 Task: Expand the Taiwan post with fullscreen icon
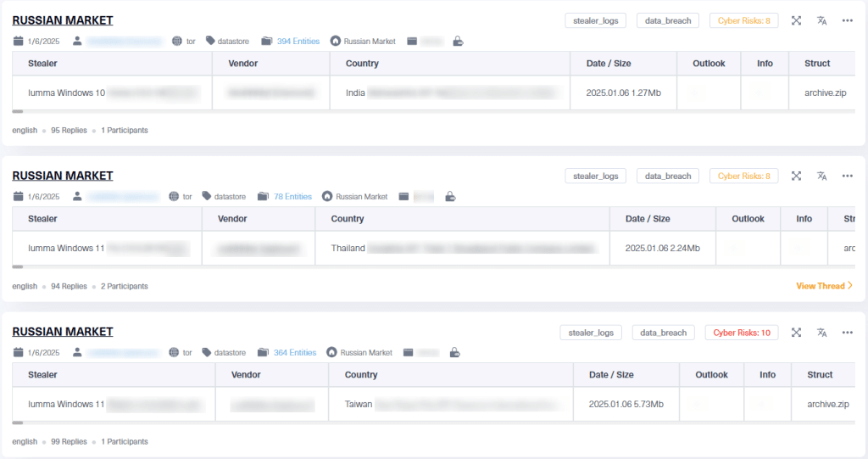click(796, 332)
